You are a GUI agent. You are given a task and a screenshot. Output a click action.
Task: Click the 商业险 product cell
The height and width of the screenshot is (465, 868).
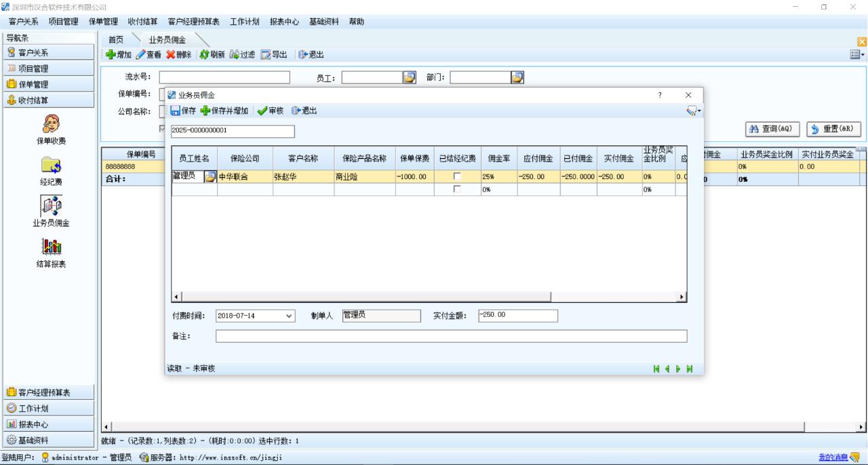click(365, 176)
